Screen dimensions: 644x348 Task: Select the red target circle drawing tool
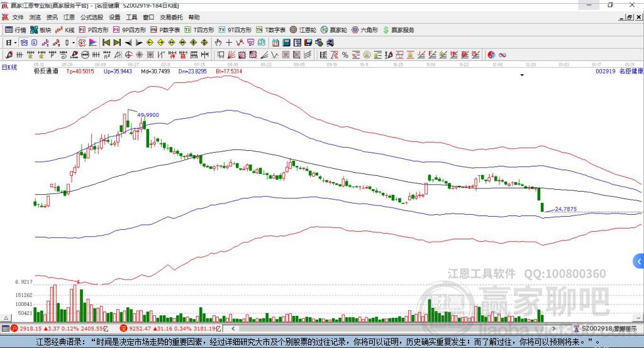[x=128, y=55]
